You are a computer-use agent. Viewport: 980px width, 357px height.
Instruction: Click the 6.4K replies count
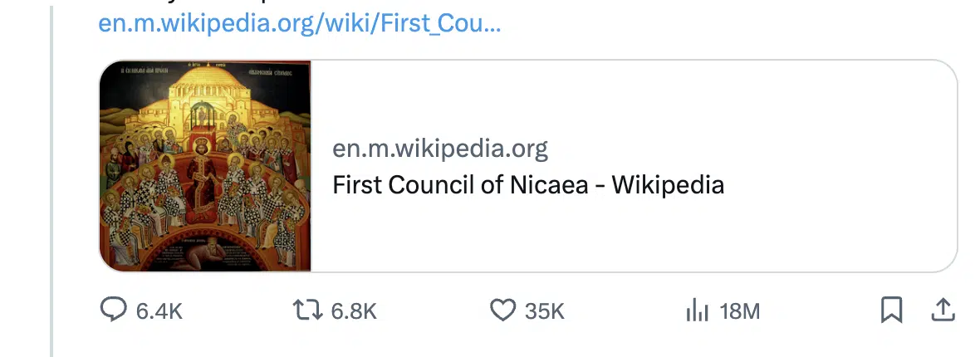click(x=159, y=311)
